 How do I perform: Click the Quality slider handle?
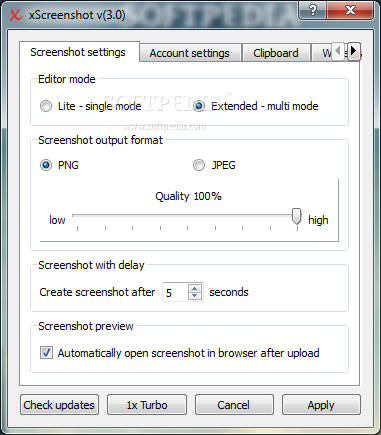[x=296, y=217]
